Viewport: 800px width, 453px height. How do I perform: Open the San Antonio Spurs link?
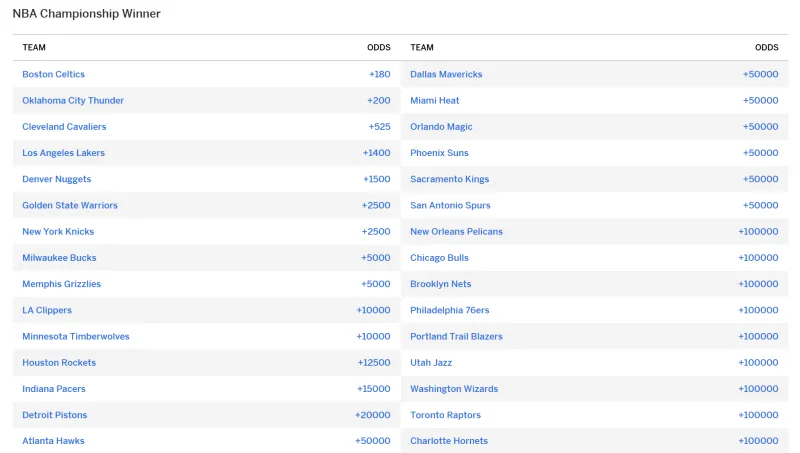pos(451,205)
